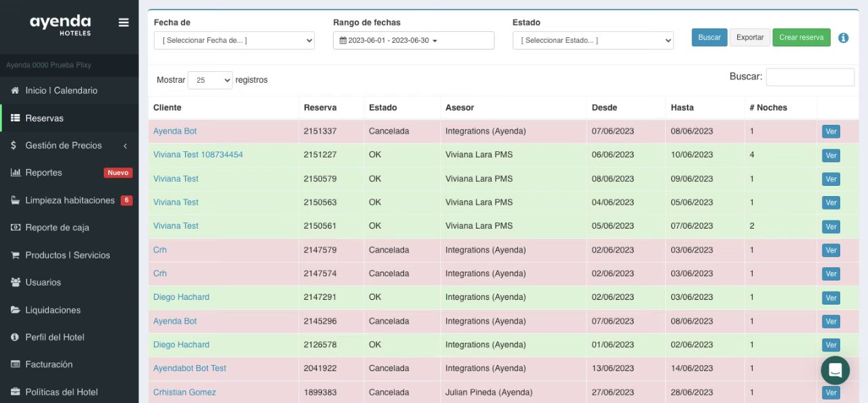Click the Perfil del Hotel info icon
The image size is (868, 403).
click(x=15, y=337)
